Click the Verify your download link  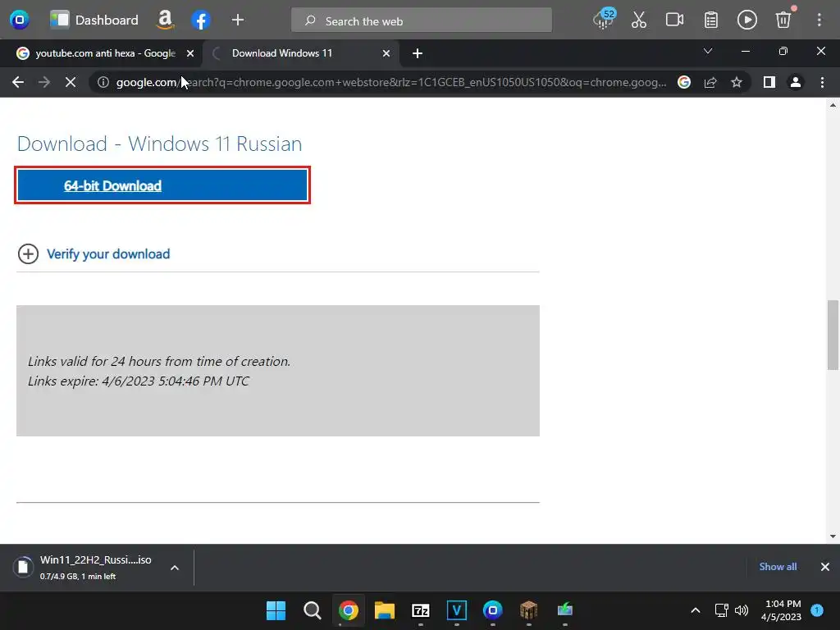(108, 254)
